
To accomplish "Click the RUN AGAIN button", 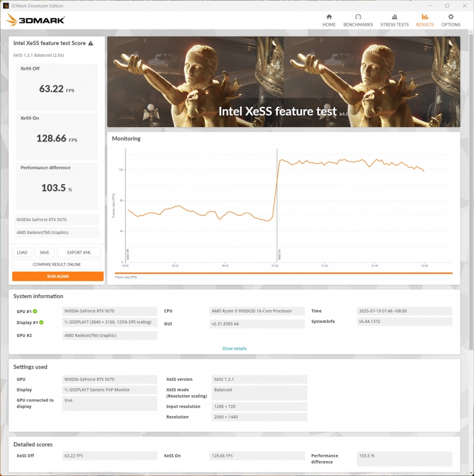I will [57, 276].
